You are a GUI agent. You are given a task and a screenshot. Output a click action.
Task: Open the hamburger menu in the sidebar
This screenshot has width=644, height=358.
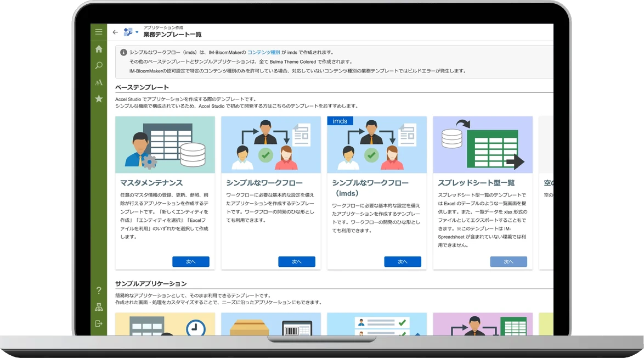point(99,32)
